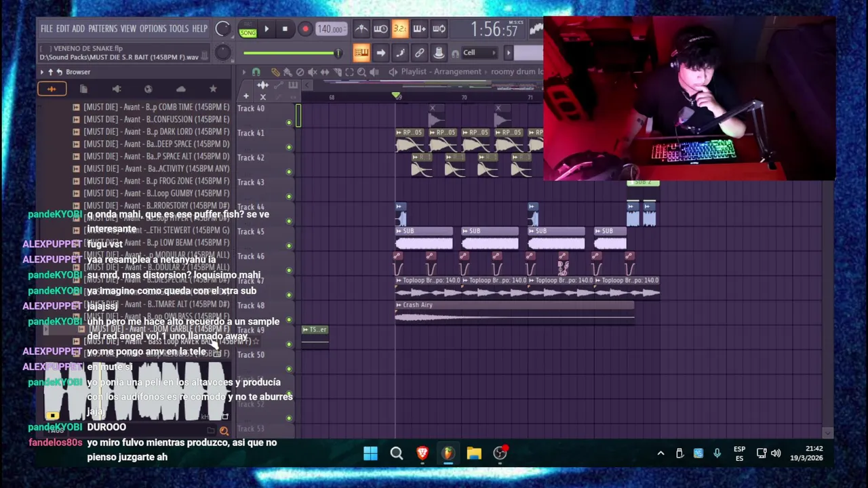The width and height of the screenshot is (868, 488).
Task: Click the green song position slider
Action: (292, 53)
